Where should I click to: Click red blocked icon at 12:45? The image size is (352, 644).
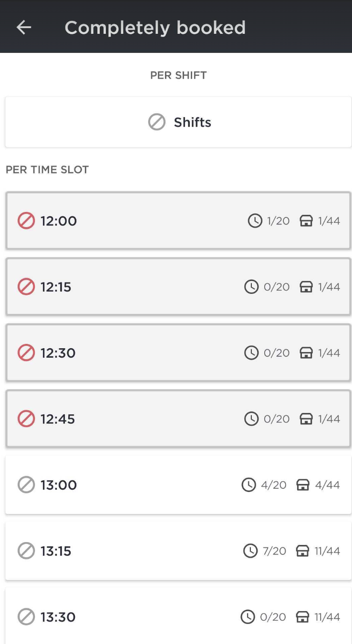pyautogui.click(x=26, y=419)
